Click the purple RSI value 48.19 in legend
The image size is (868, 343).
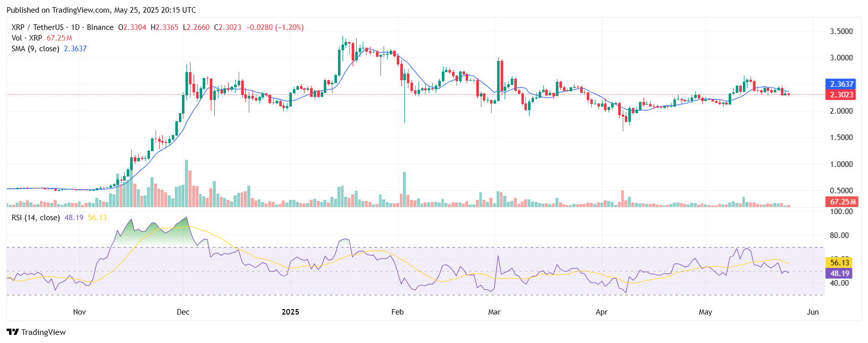[x=74, y=218]
